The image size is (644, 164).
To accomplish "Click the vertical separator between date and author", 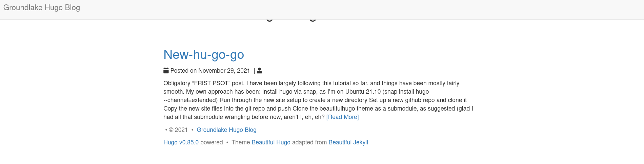I will (254, 71).
